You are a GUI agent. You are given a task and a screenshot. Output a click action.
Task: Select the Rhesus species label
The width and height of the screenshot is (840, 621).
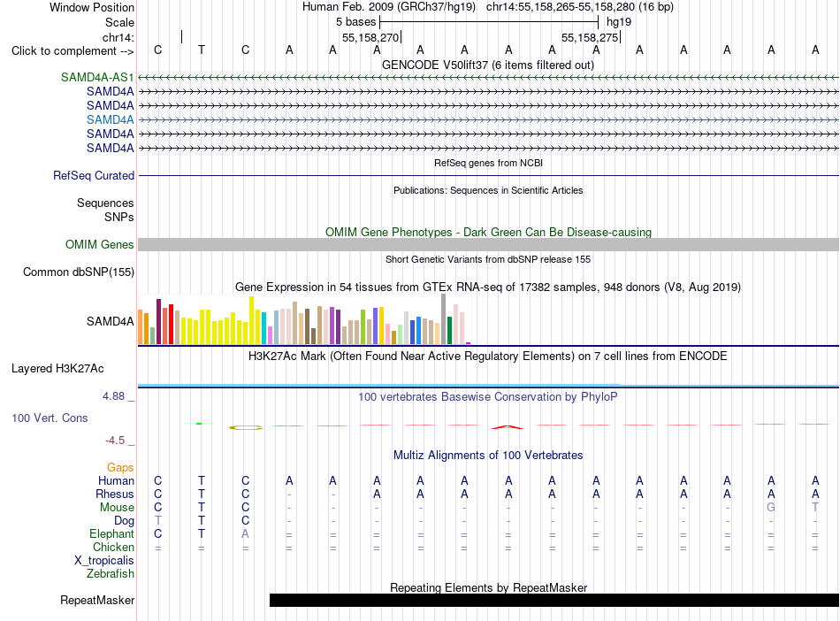tap(115, 494)
